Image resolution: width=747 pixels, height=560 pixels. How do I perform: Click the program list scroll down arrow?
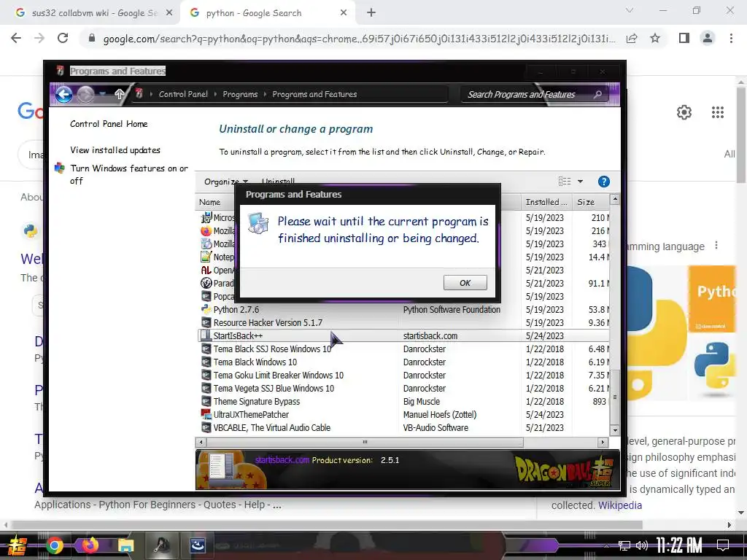614,430
